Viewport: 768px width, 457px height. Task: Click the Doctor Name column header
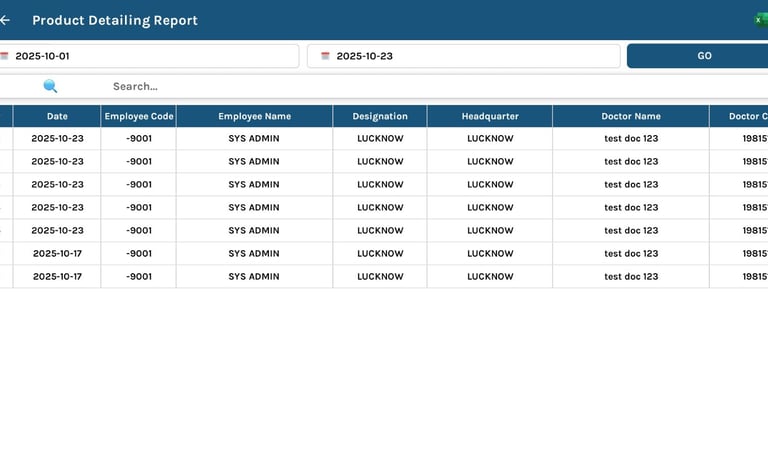click(631, 116)
